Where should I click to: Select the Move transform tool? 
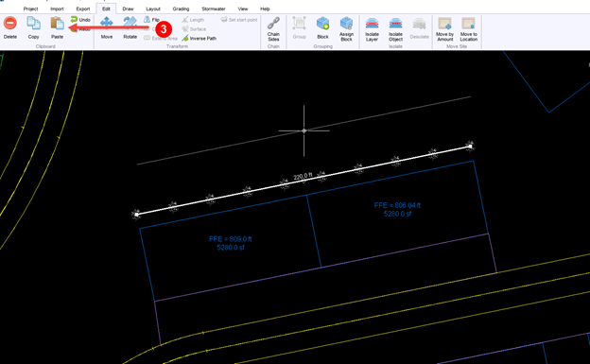pos(107,27)
